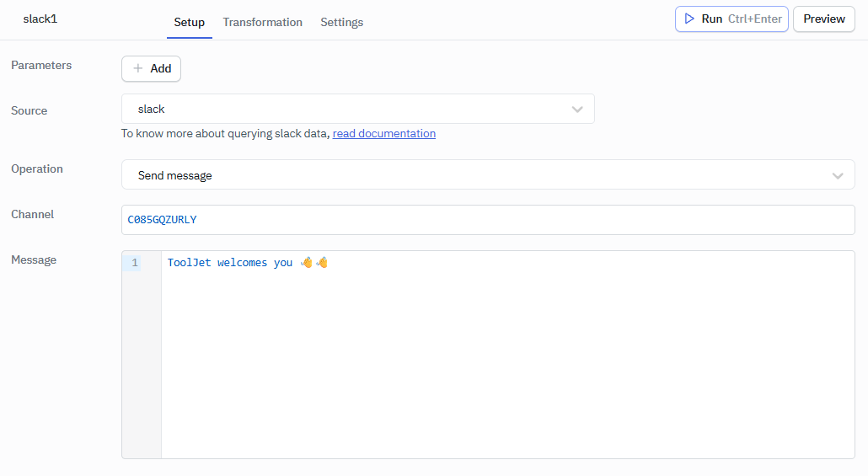Click the Message field label
Screen dimensions: 868x476
point(34,259)
